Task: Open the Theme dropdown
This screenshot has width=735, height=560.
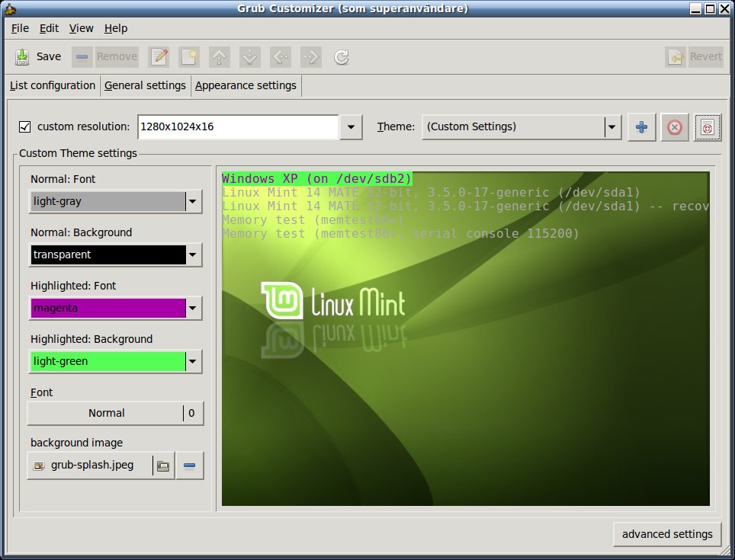Action: [522, 127]
